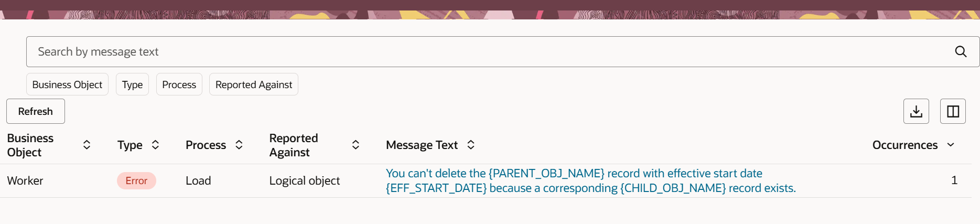
Task: Open the Reported Against filter chip
Action: [x=254, y=84]
